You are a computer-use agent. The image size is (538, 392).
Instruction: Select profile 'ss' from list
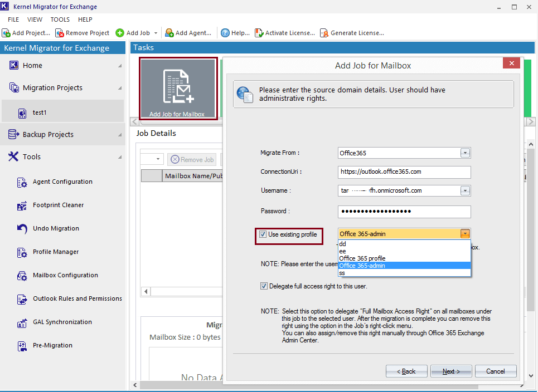click(x=404, y=273)
